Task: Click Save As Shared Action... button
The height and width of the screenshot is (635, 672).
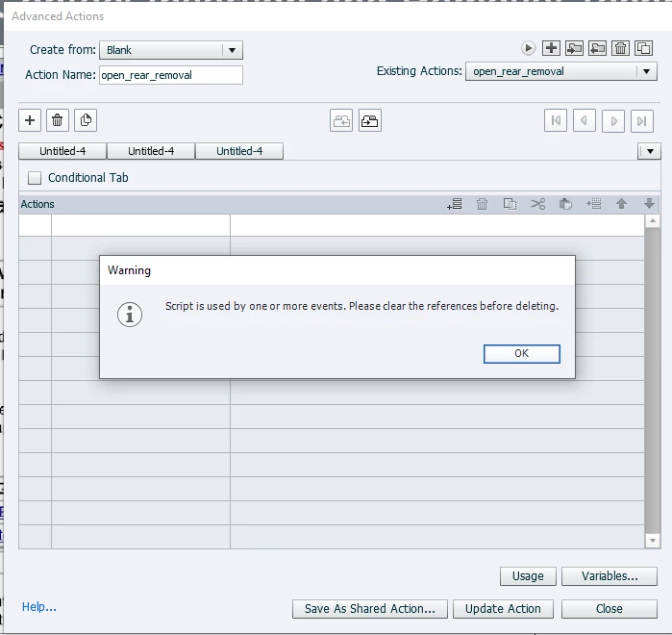Action: 370,609
